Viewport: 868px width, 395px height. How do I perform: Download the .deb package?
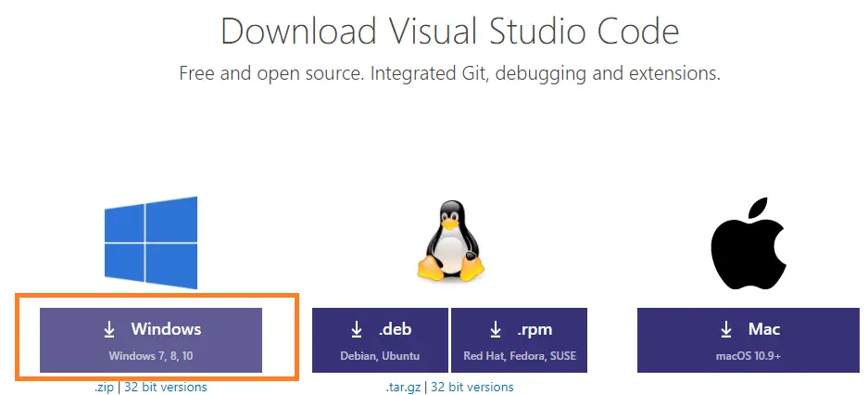click(380, 340)
